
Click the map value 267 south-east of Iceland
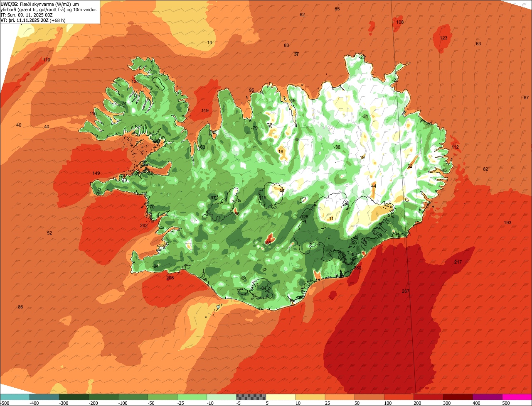406,291
